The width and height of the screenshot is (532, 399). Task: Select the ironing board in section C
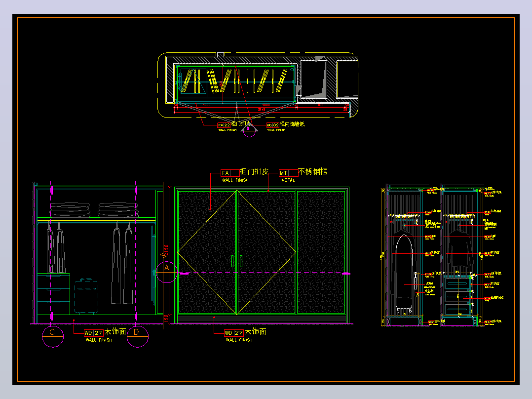pos(404,273)
